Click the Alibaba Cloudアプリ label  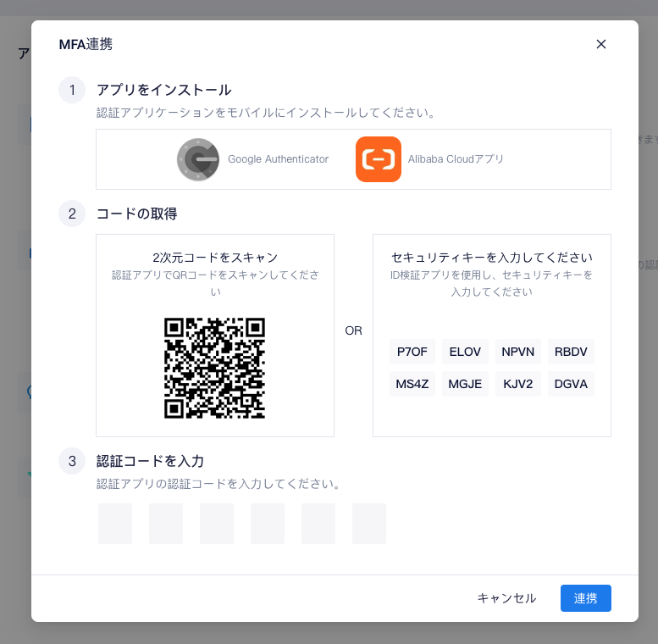(456, 159)
